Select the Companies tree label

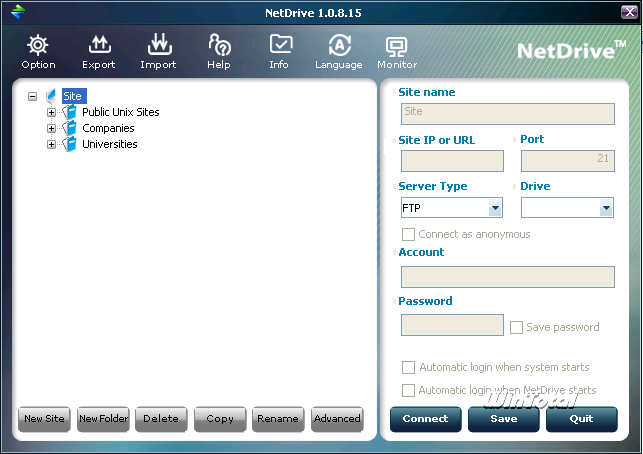pos(108,128)
